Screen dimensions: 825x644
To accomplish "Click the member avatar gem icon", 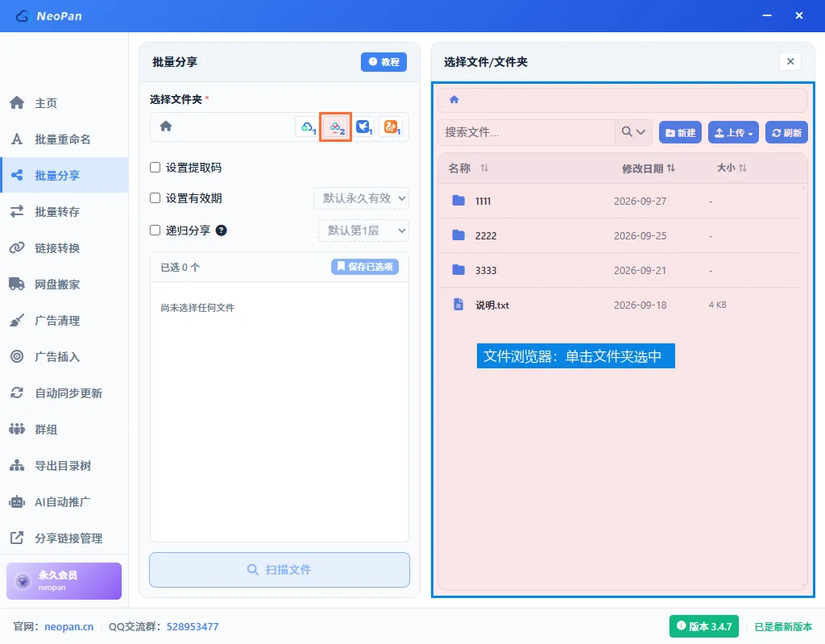I will tap(23, 581).
